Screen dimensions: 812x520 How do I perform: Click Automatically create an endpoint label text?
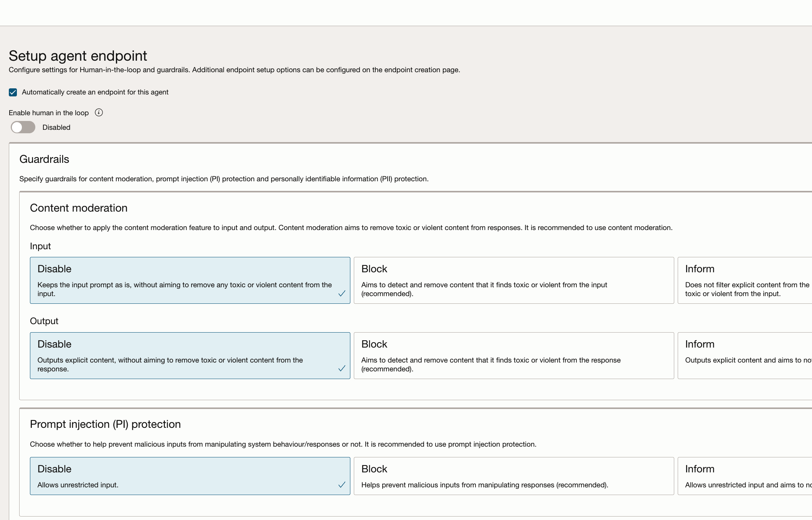tap(95, 92)
